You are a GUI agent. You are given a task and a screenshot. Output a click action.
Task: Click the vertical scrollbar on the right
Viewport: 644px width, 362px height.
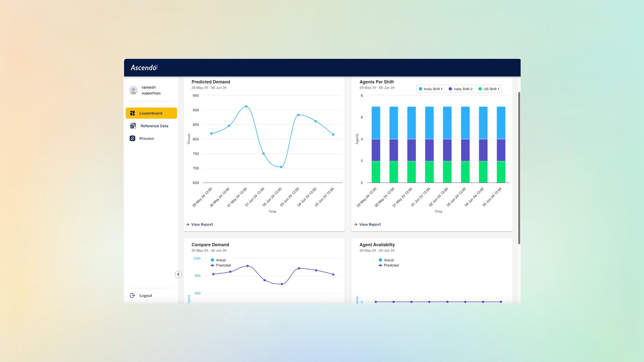(x=519, y=168)
